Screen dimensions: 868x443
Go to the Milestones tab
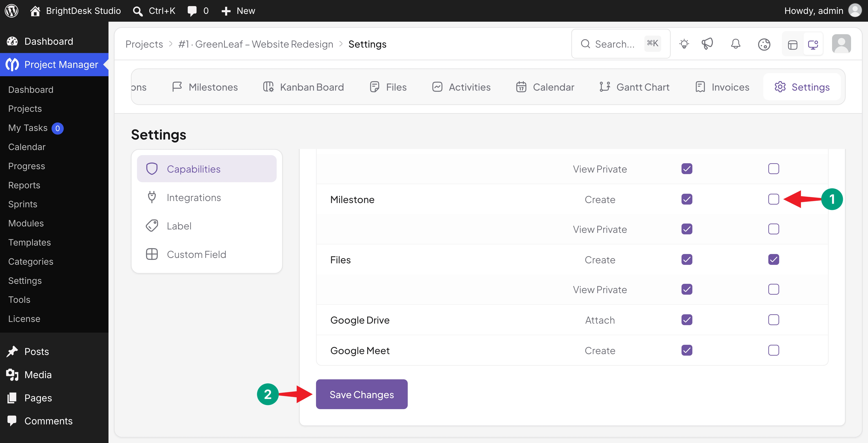coord(205,87)
